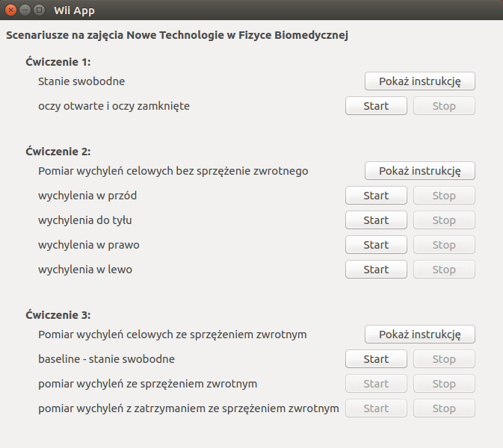The width and height of the screenshot is (503, 448).
Task: Click Pokaż instrukcję for Ćwiczenie 1
Action: [419, 81]
